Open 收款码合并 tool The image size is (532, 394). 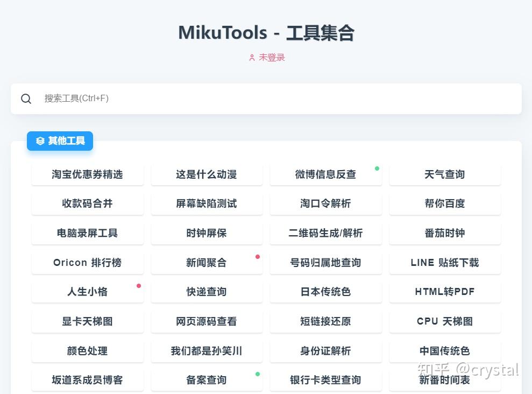[x=88, y=203]
